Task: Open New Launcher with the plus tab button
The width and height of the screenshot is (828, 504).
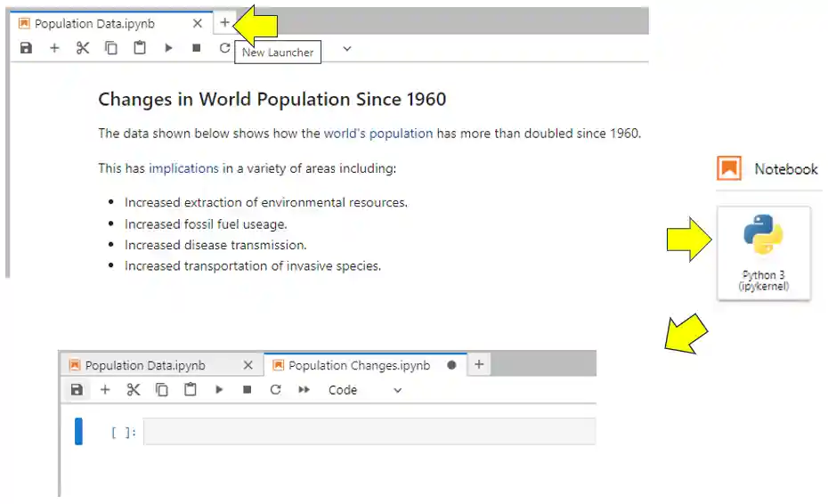Action: click(224, 23)
